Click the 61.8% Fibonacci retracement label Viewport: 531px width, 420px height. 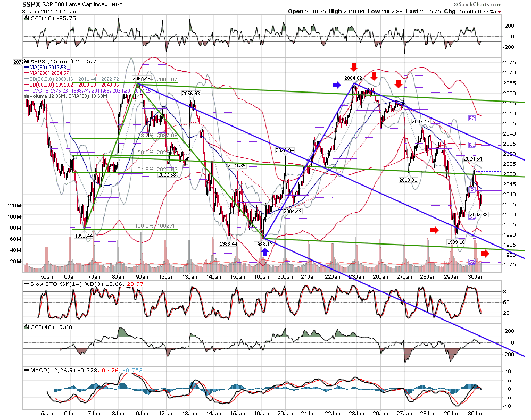pyautogui.click(x=157, y=169)
